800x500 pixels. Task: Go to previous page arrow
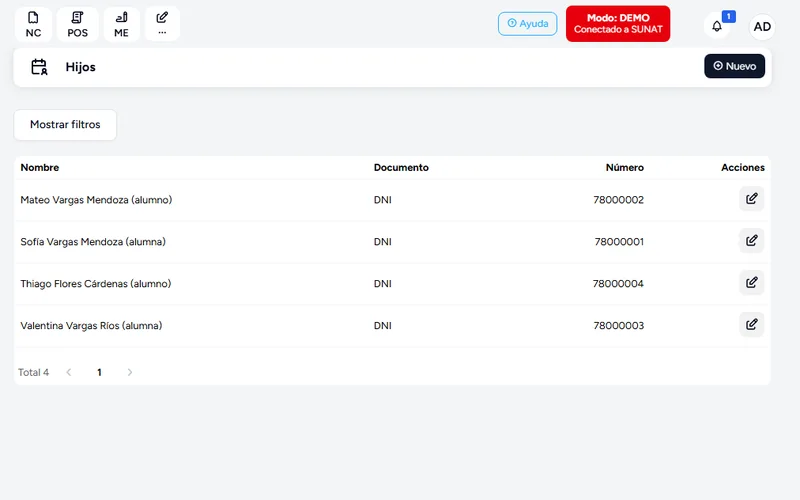[69, 372]
